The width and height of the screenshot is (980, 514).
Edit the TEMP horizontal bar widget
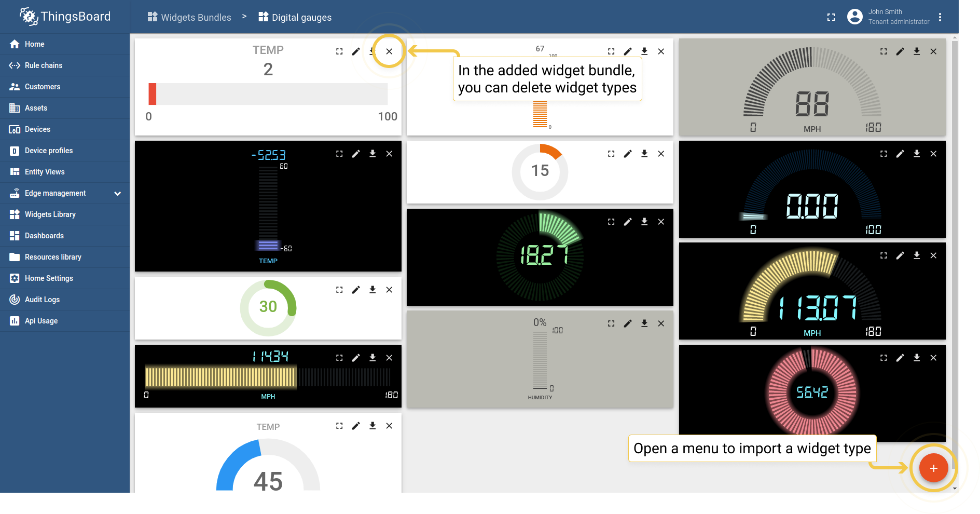point(356,51)
